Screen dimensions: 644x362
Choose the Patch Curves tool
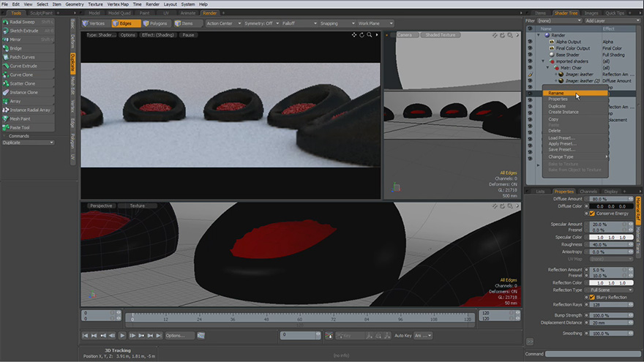point(28,57)
